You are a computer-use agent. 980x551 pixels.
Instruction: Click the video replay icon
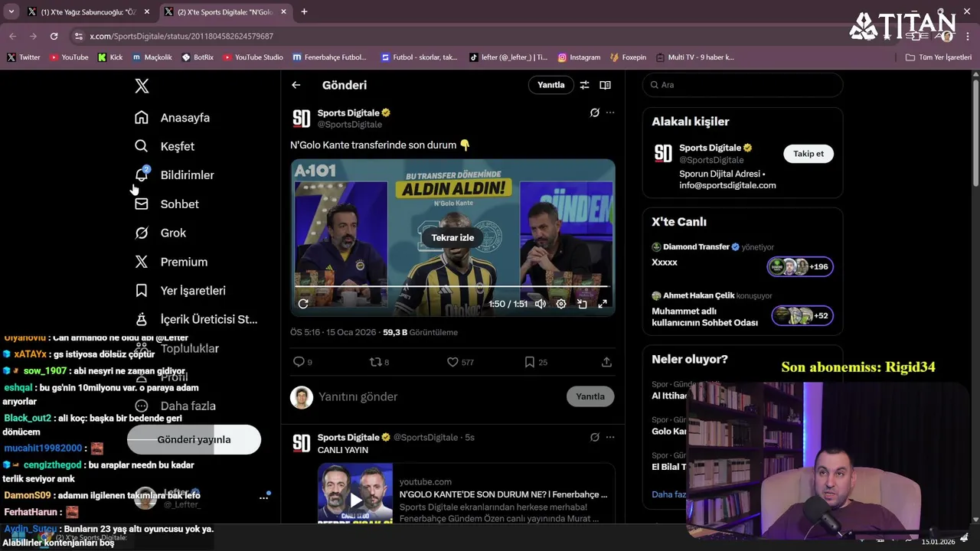(303, 304)
